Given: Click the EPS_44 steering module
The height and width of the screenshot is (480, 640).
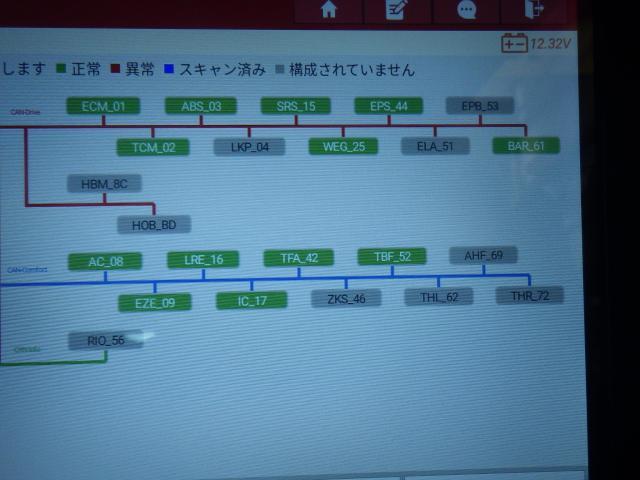Looking at the screenshot, I should point(388,106).
